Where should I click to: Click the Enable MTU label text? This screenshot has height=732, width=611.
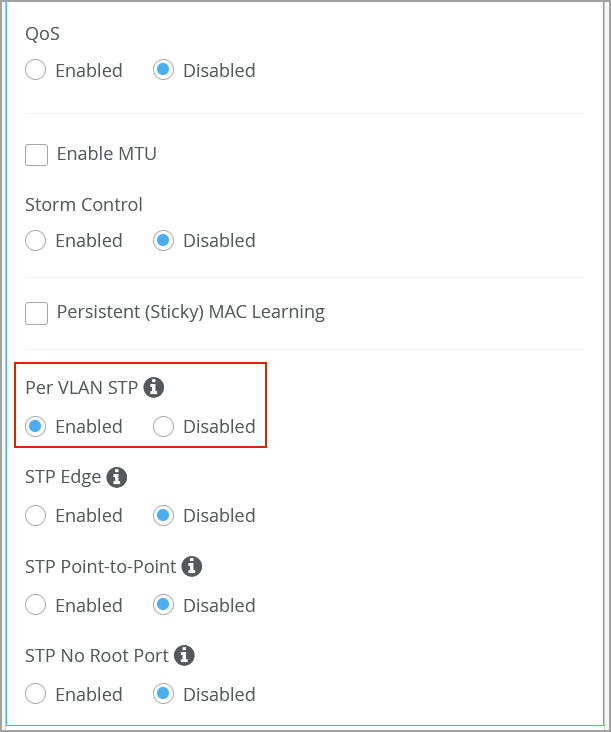pos(106,154)
